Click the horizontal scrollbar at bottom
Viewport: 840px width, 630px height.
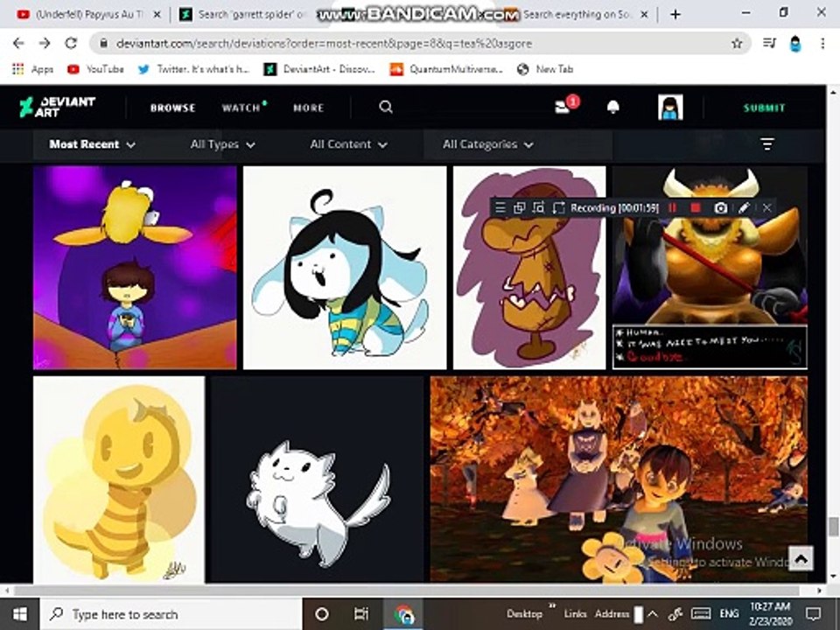click(x=407, y=591)
